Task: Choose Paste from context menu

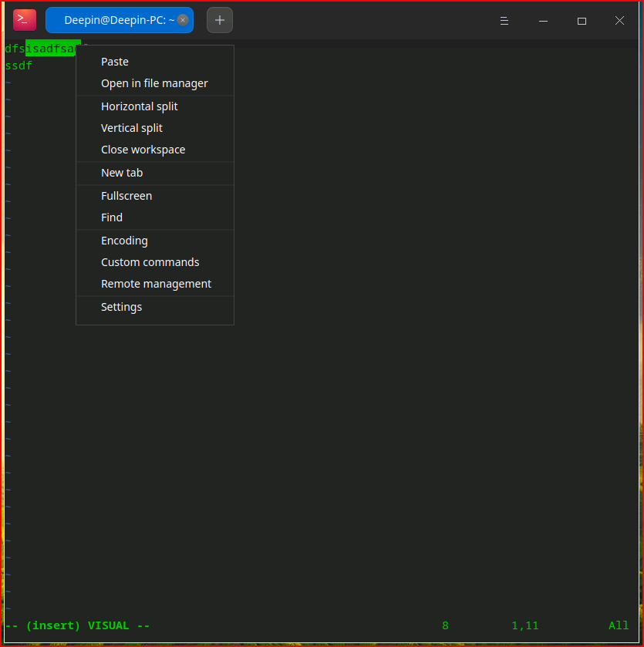Action: click(x=155, y=62)
